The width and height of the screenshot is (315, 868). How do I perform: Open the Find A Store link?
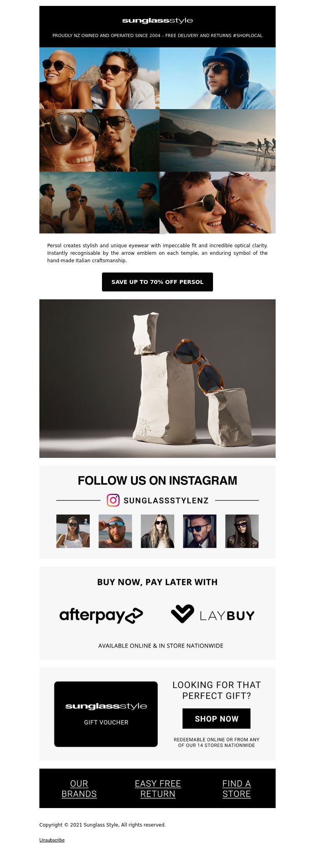(x=237, y=789)
